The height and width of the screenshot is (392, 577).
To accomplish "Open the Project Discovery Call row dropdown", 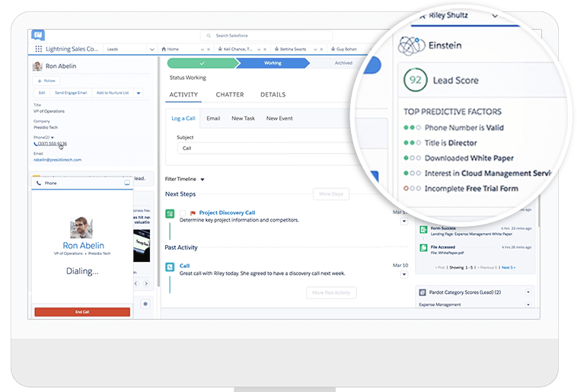I will click(x=404, y=221).
